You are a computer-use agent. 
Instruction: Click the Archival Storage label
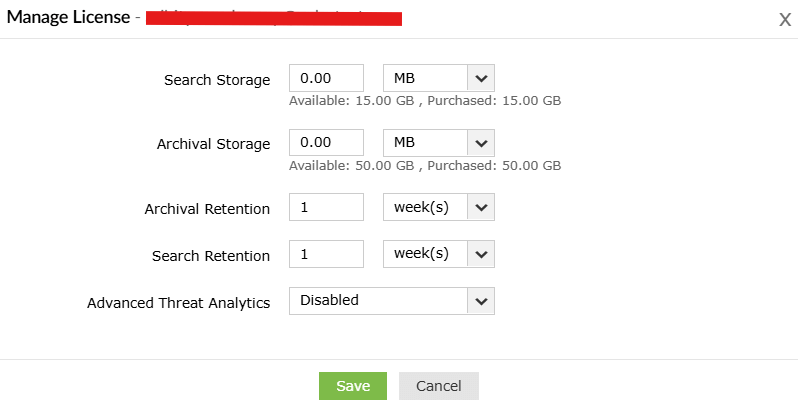[x=213, y=145]
